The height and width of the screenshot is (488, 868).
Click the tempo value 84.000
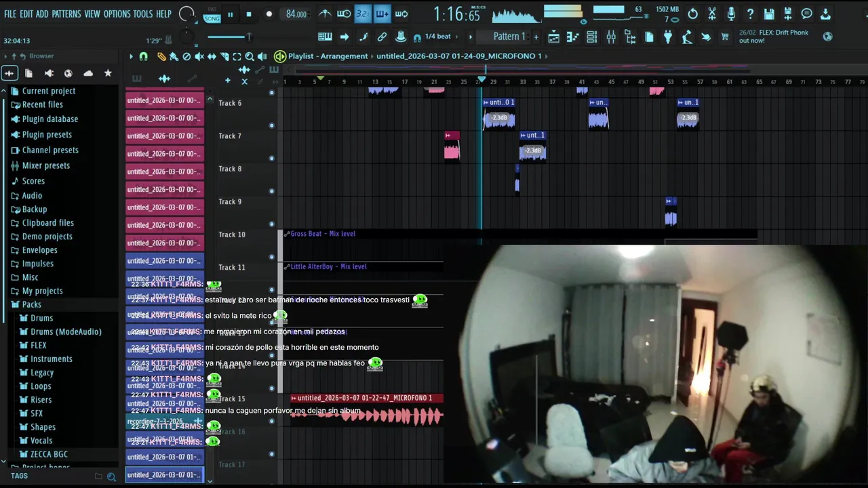click(x=296, y=14)
